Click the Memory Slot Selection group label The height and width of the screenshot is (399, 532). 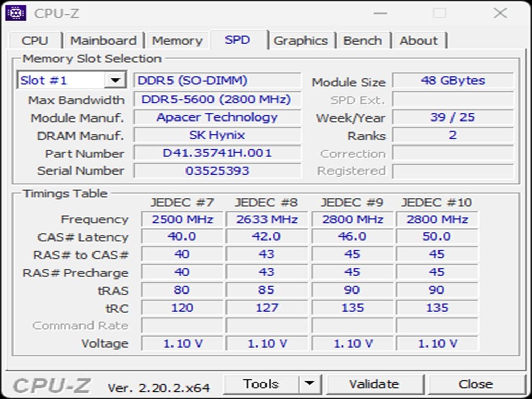92,59
